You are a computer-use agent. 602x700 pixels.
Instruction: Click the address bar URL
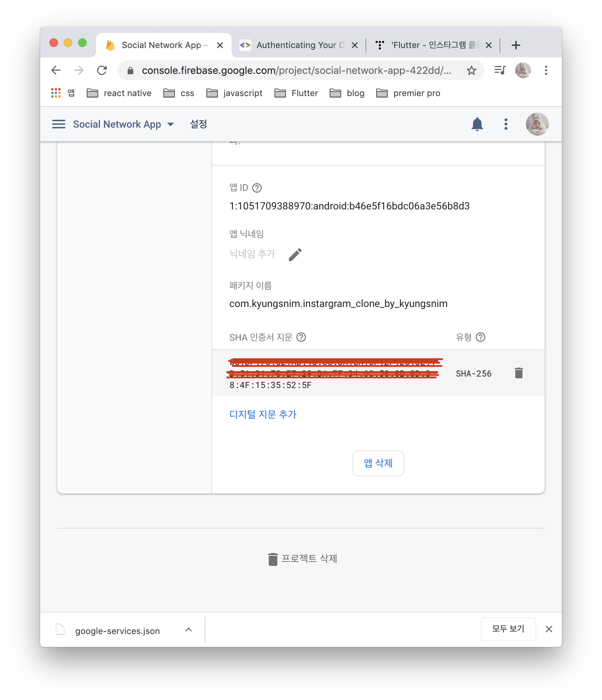click(296, 70)
